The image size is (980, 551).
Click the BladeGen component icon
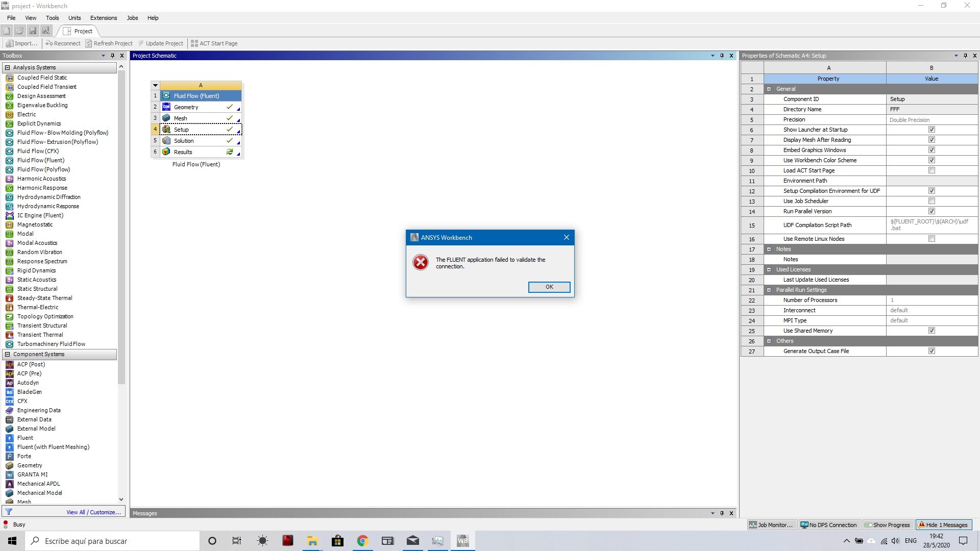9,392
